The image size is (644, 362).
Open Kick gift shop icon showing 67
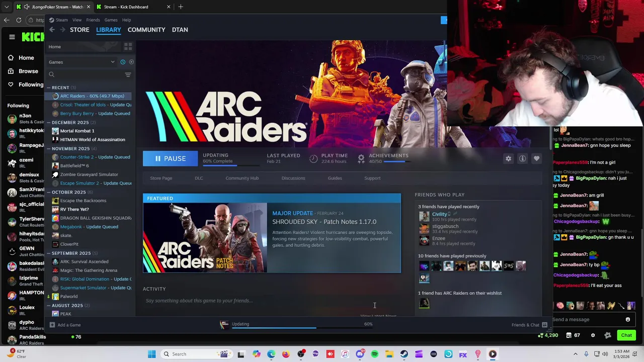point(573,335)
